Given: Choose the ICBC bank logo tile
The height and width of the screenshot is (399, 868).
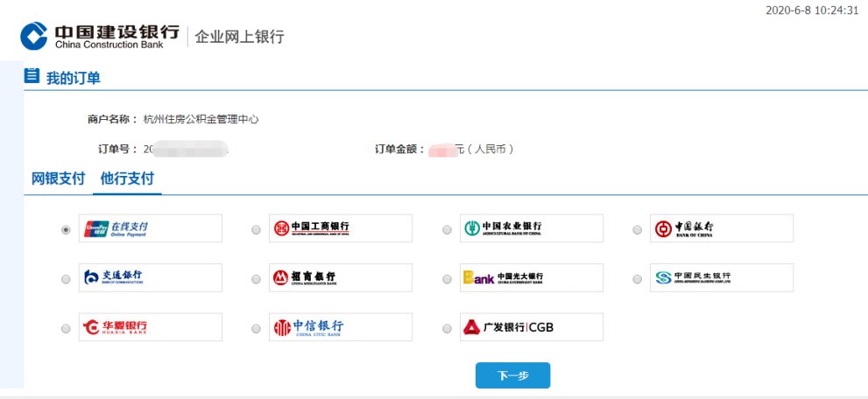Looking at the screenshot, I should 341,228.
